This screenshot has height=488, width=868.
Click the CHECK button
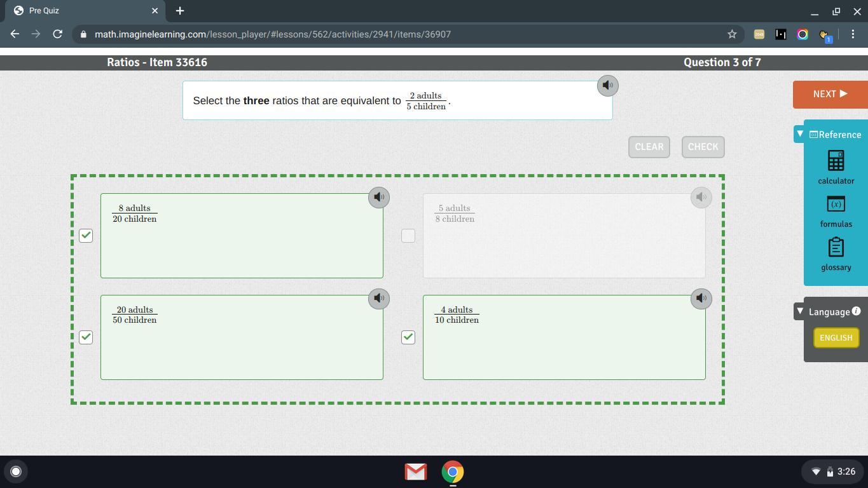[703, 147]
